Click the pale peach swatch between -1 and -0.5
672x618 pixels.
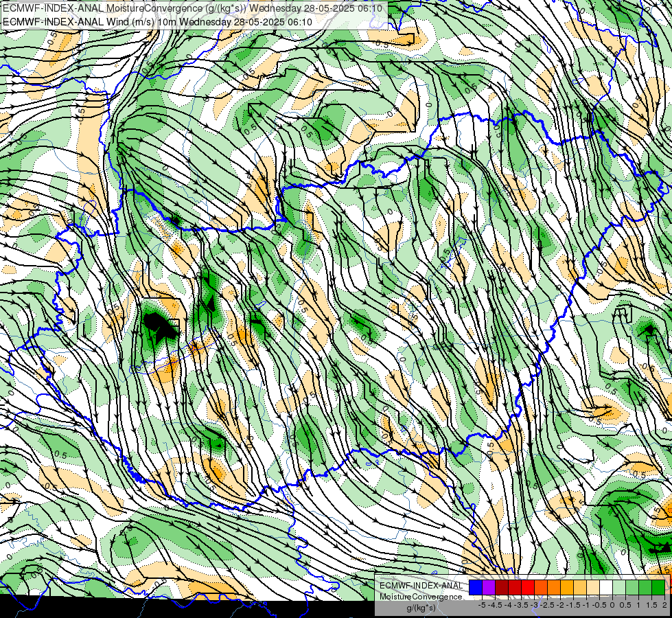pyautogui.click(x=593, y=588)
